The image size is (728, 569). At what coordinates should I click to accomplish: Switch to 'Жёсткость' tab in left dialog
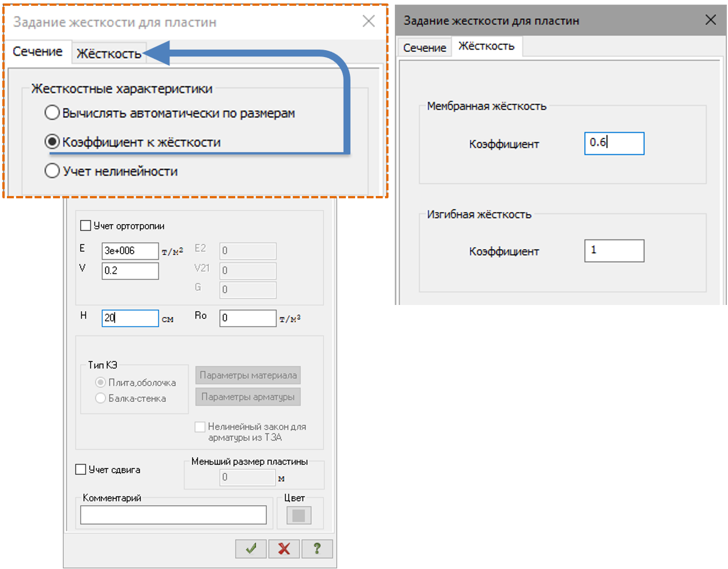108,54
